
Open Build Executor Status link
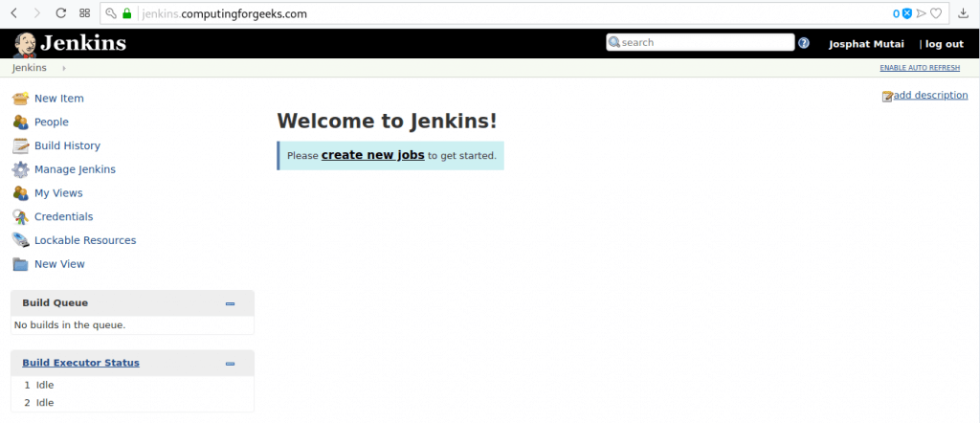[80, 363]
